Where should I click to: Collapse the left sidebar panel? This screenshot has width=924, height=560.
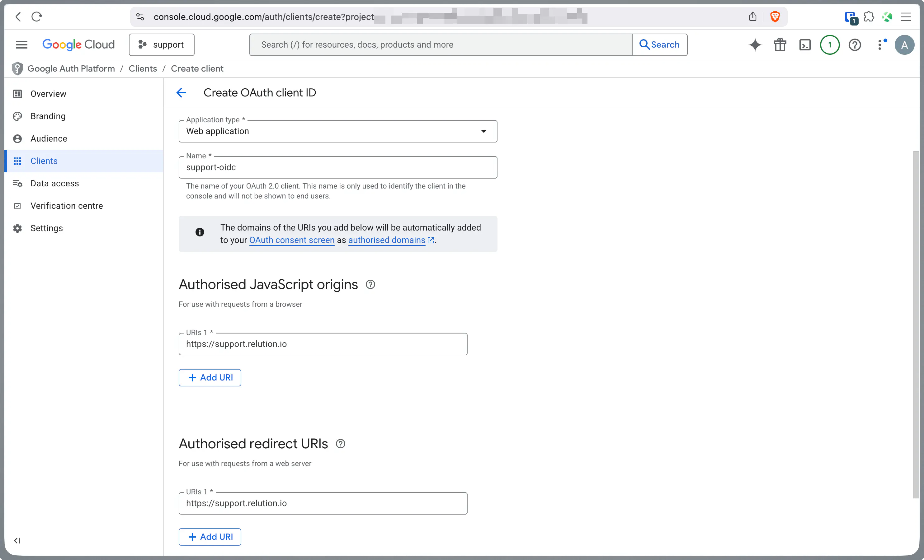pyautogui.click(x=17, y=540)
